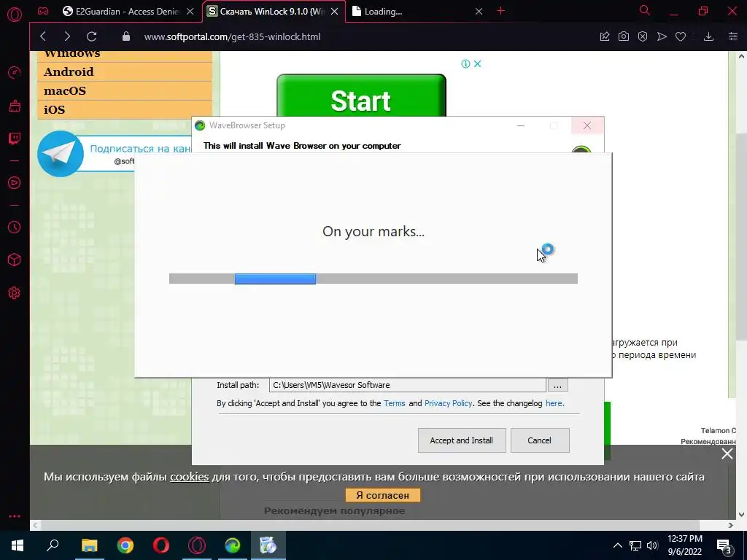Minimize the WaveBrowser Setup window

(521, 125)
